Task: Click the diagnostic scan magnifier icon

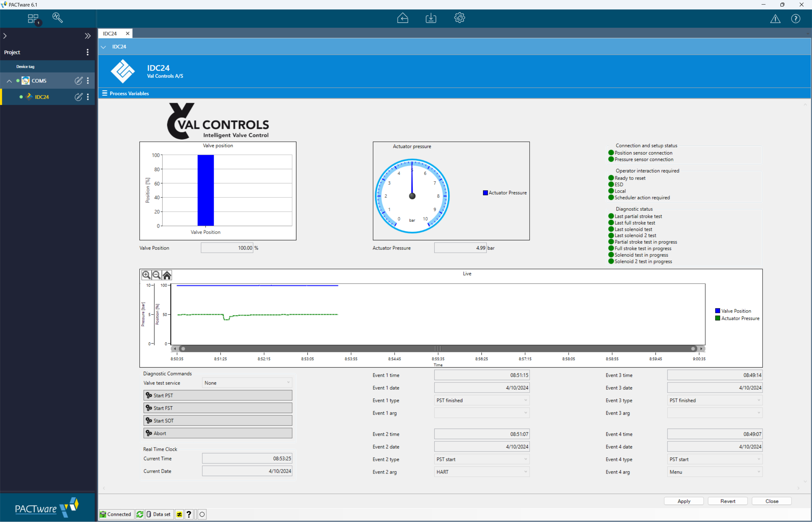Action: pos(57,18)
